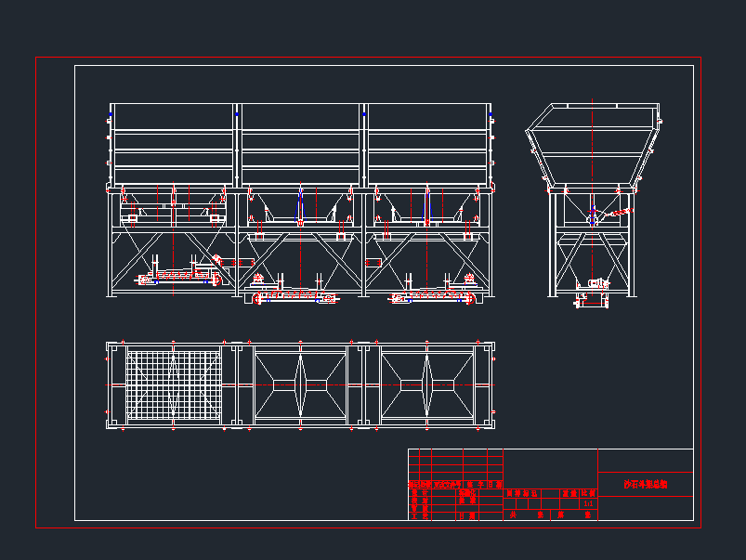Select the 1:1 scale cell in title block

[587, 504]
